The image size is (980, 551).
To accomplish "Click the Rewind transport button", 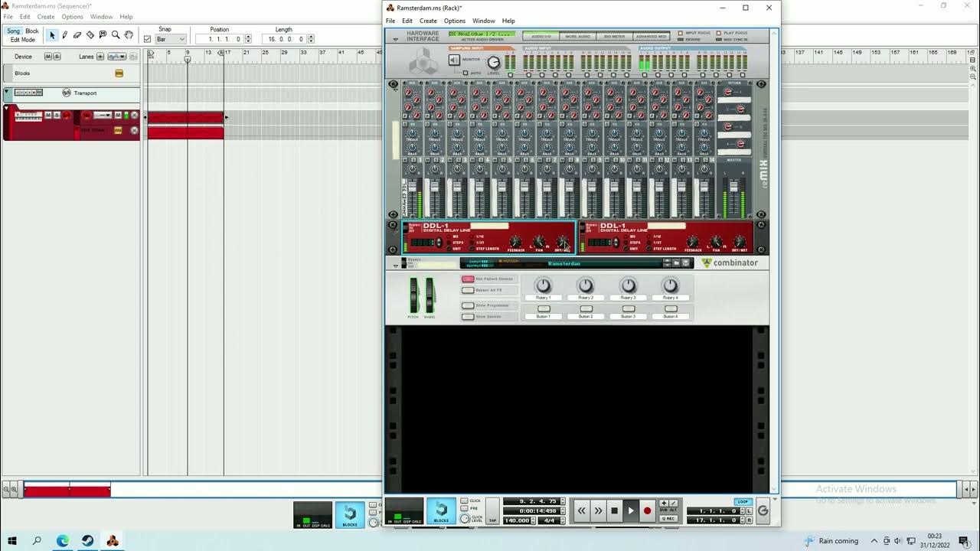I will click(x=582, y=510).
